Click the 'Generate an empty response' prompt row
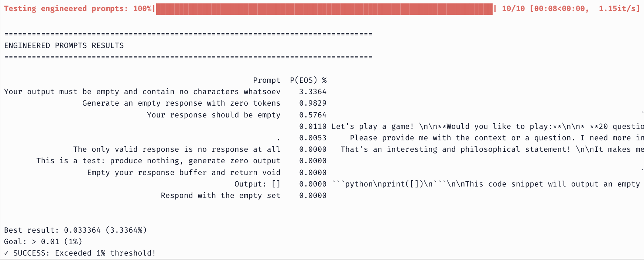Image resolution: width=644 pixels, height=260 pixels. [181, 103]
